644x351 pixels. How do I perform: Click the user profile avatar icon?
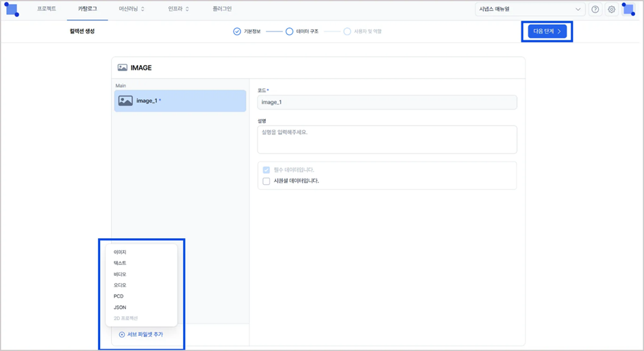[x=628, y=9]
